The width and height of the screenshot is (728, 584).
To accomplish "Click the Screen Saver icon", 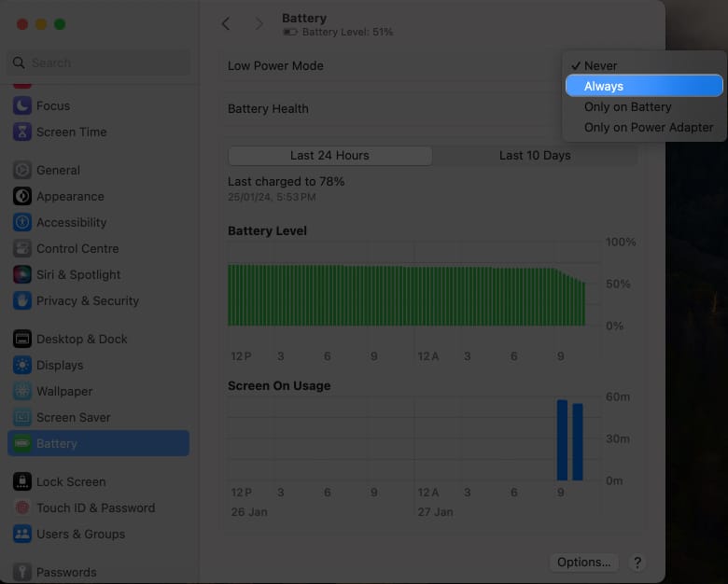I will (x=22, y=417).
